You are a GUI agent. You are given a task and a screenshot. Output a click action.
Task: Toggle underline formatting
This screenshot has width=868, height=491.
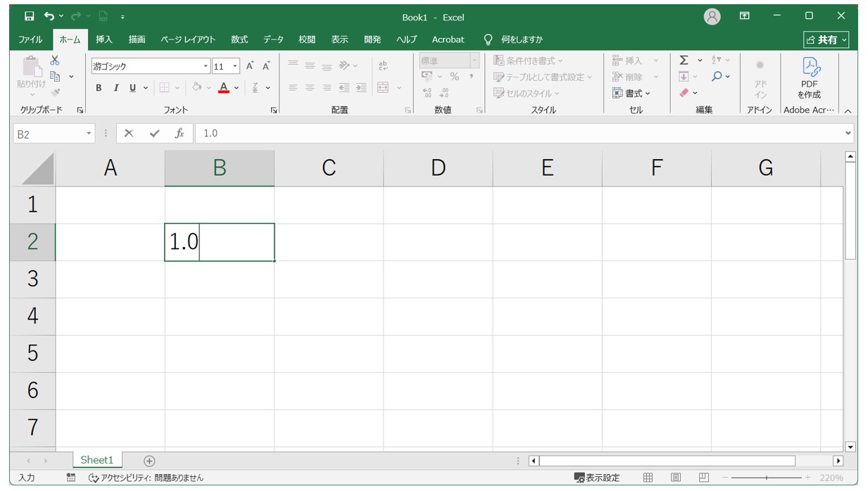pos(132,88)
